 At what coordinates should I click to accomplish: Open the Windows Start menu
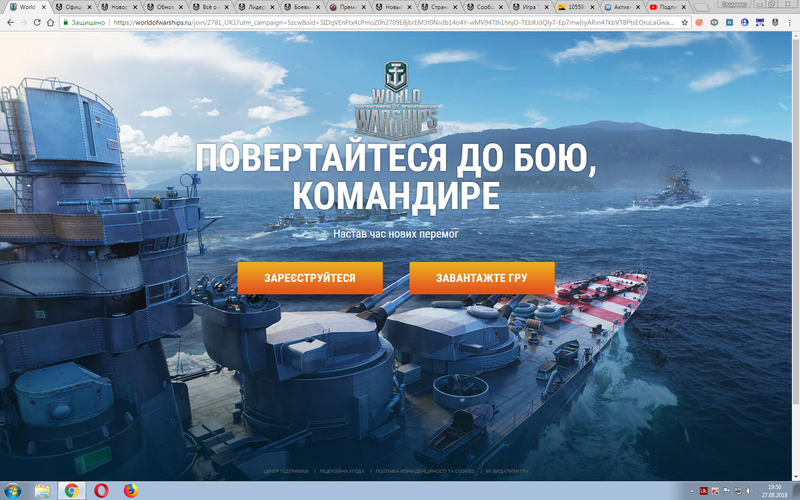tap(12, 491)
